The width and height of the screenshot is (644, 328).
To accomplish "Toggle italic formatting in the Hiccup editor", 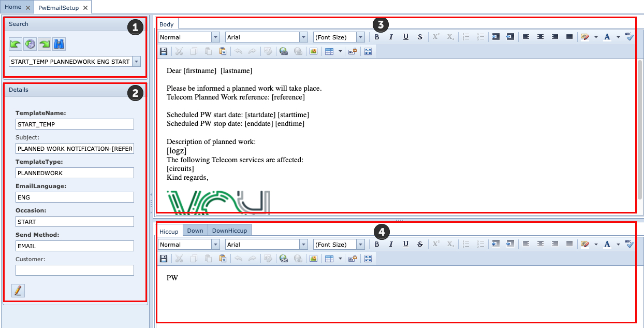I will click(x=391, y=244).
